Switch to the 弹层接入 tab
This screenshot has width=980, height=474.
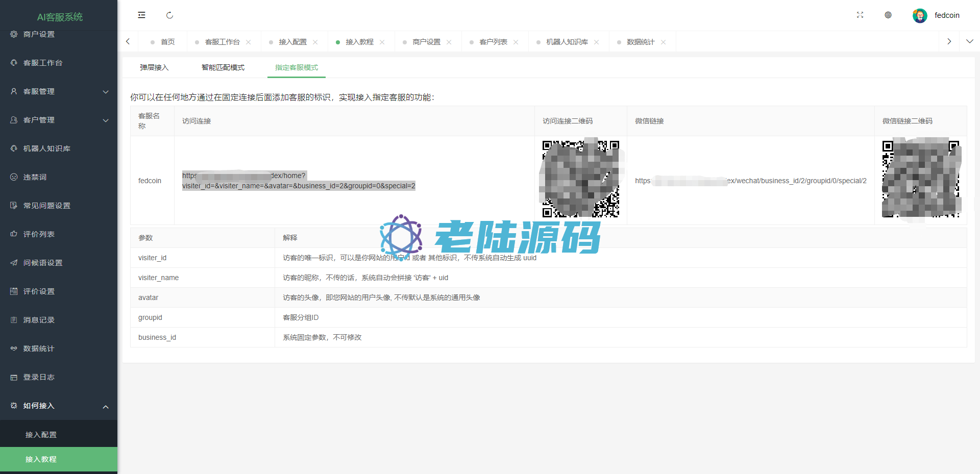[x=154, y=67]
